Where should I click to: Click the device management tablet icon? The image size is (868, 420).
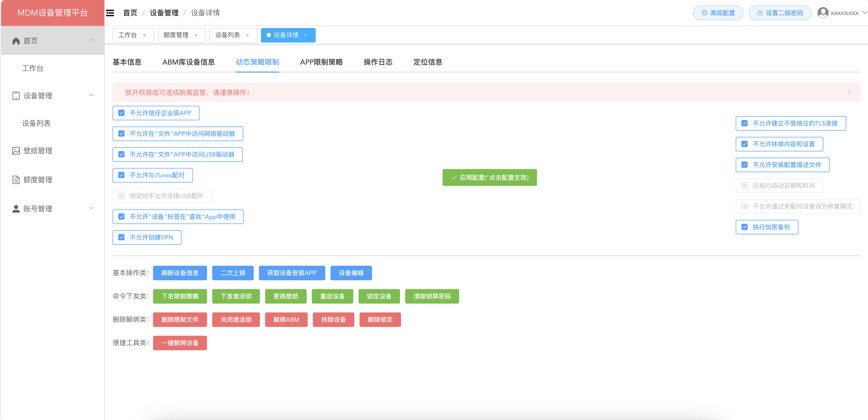[x=16, y=96]
